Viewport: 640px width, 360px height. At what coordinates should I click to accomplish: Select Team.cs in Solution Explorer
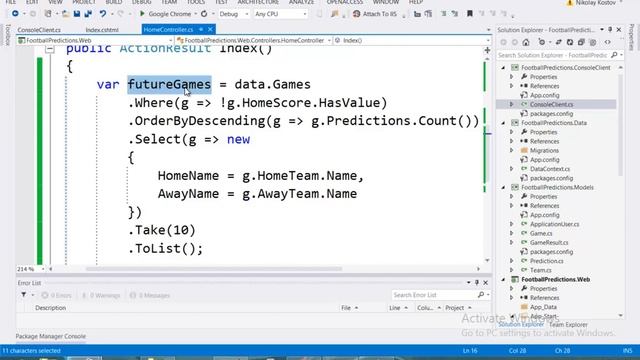(540, 270)
